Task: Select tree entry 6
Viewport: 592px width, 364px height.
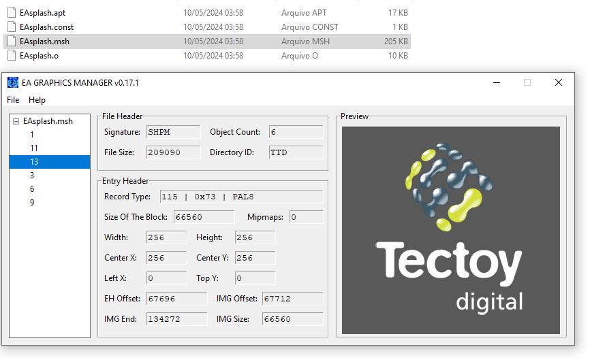Action: [x=32, y=189]
